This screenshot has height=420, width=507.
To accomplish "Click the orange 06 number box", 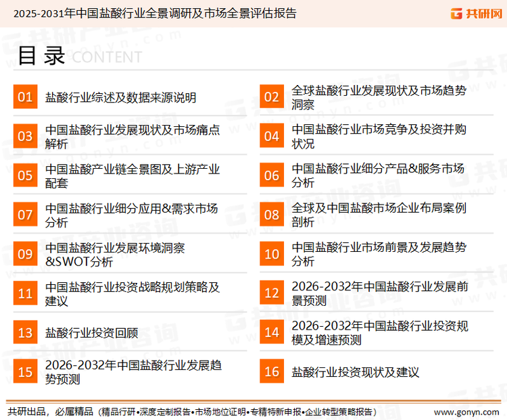I will 272,175.
